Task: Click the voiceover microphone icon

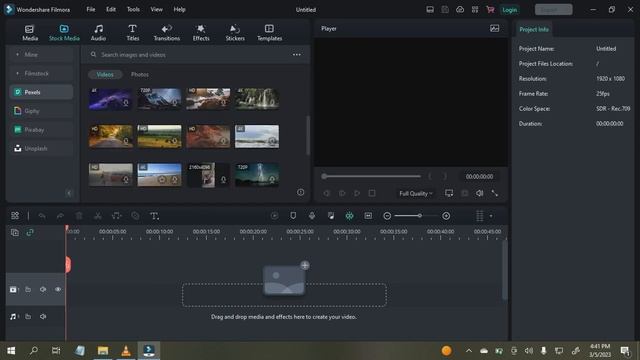Action: click(312, 216)
